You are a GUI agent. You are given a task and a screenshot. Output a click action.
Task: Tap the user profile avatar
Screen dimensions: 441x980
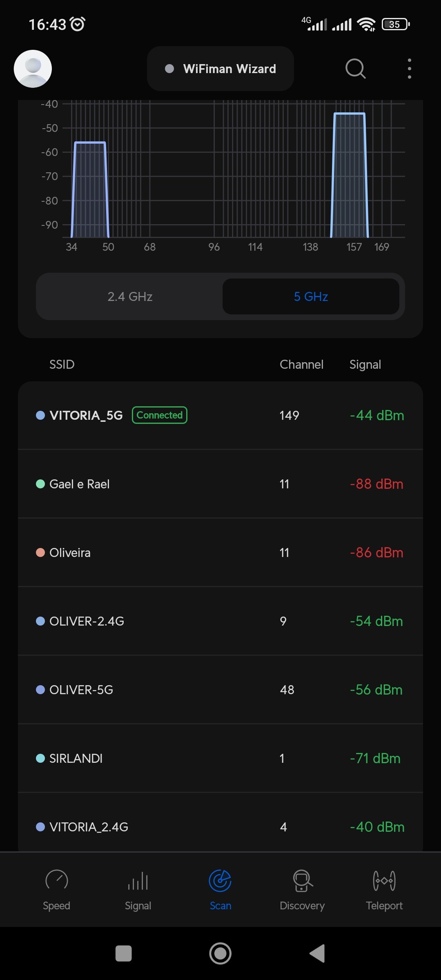click(x=33, y=69)
